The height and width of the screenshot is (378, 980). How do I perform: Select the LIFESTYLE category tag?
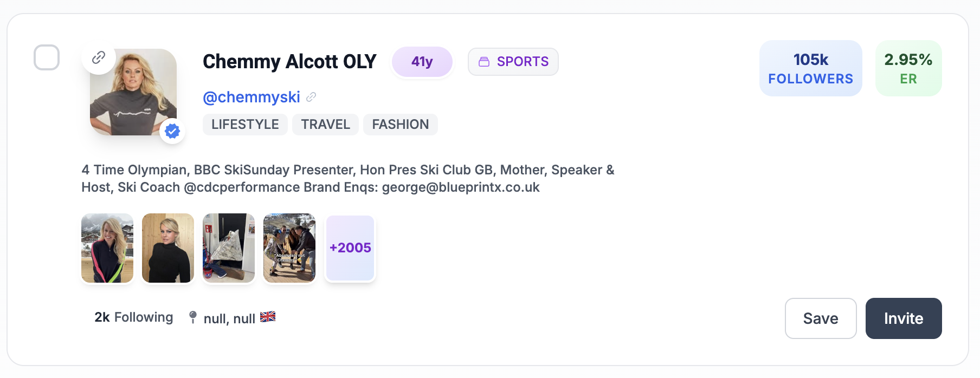point(244,124)
